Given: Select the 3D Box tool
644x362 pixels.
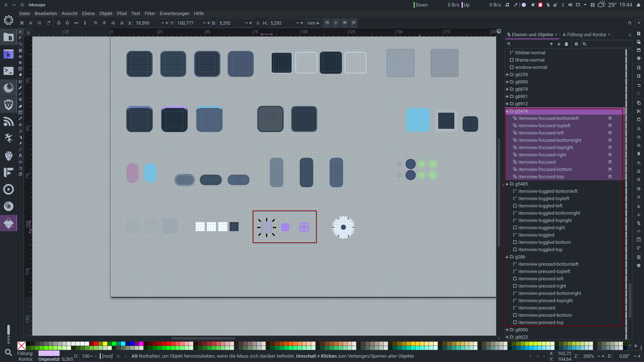Looking at the screenshot, I should pos(20,69).
